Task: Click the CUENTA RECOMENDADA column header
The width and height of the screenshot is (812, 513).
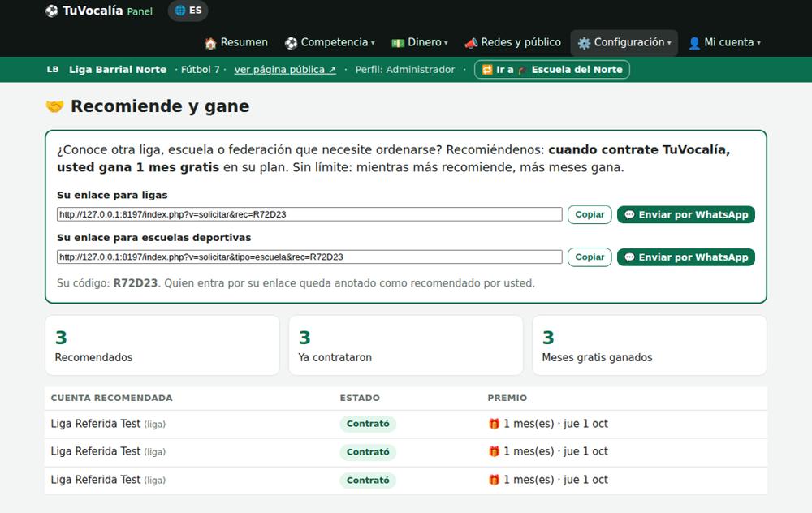Action: (x=111, y=398)
